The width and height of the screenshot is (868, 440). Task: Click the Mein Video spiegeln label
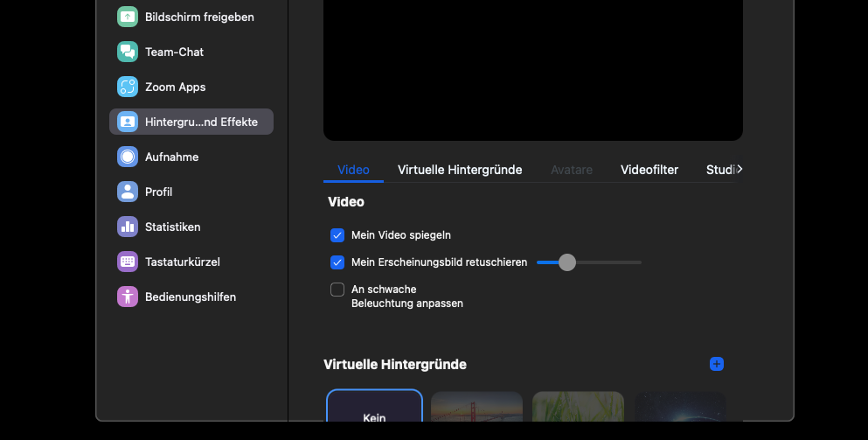[x=401, y=235]
